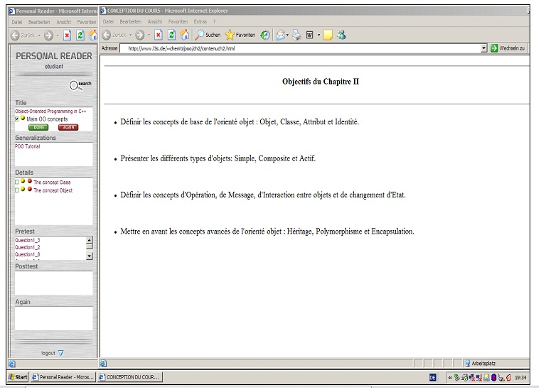Click the logout triangle icon

pos(60,353)
